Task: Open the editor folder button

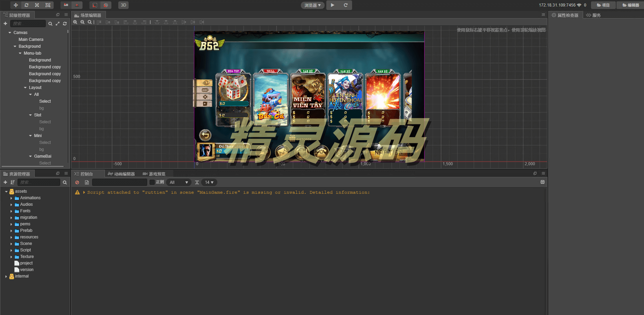Action: [x=630, y=5]
